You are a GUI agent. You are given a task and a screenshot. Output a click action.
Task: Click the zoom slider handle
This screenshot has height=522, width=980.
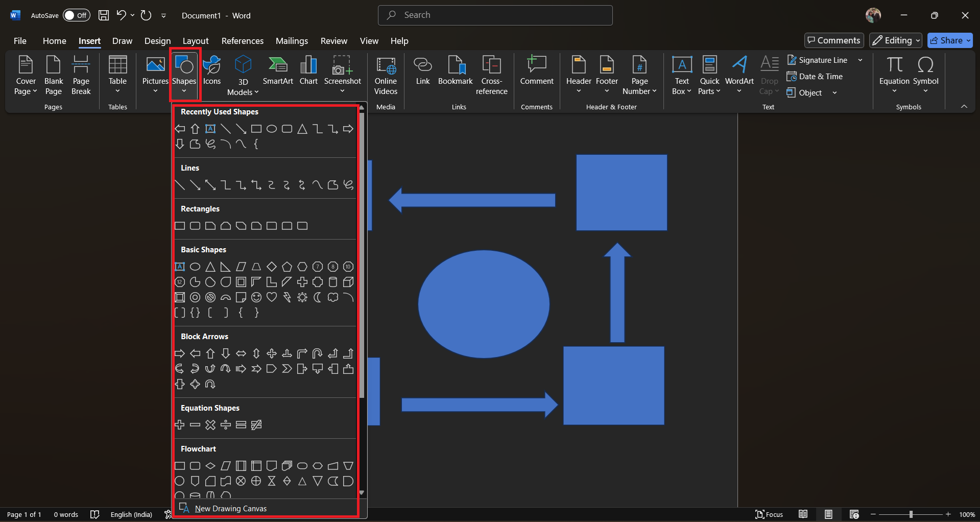tap(911, 514)
